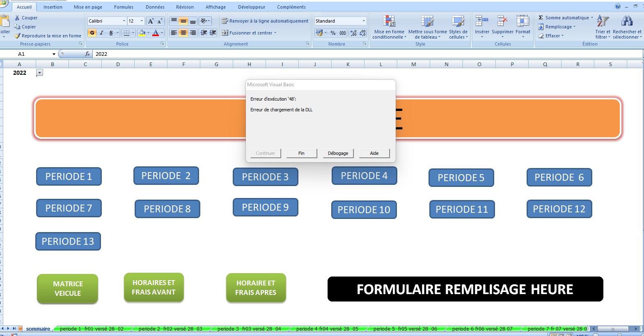
Task: Click the Excel help question mark icon
Action: [618, 6]
